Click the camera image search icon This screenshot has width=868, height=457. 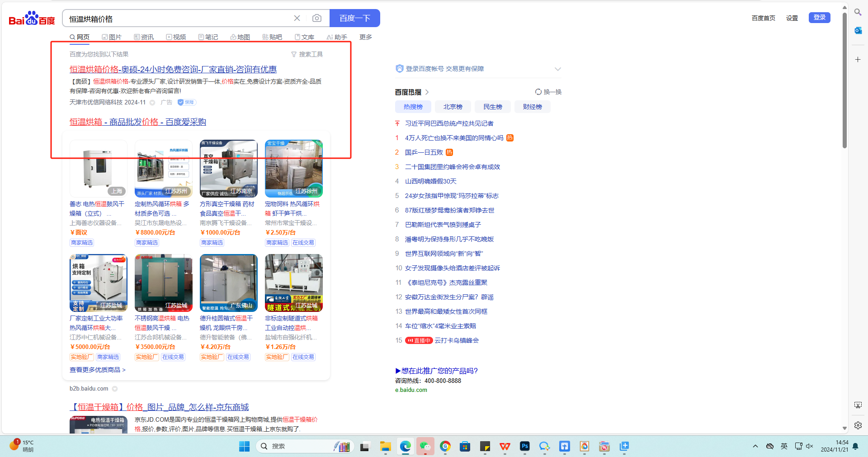click(x=317, y=18)
